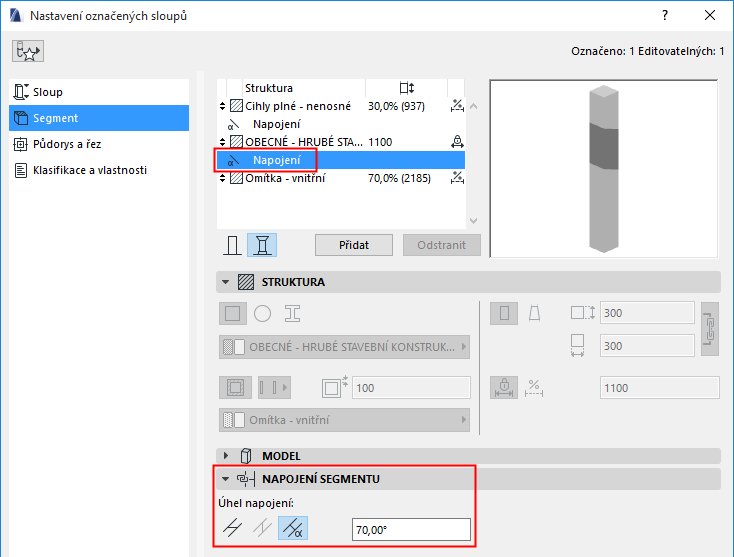Select tapered segment profile icon
The height and width of the screenshot is (557, 734).
tap(534, 313)
